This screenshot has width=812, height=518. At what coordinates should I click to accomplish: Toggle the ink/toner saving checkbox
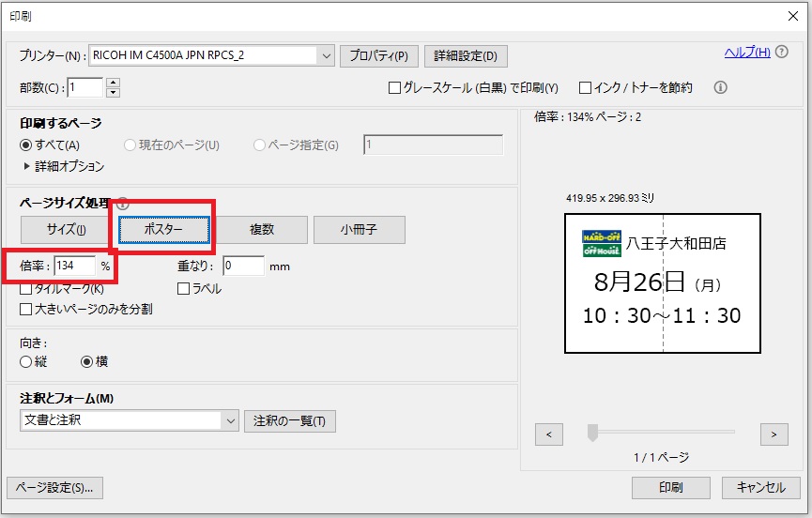[x=585, y=88]
